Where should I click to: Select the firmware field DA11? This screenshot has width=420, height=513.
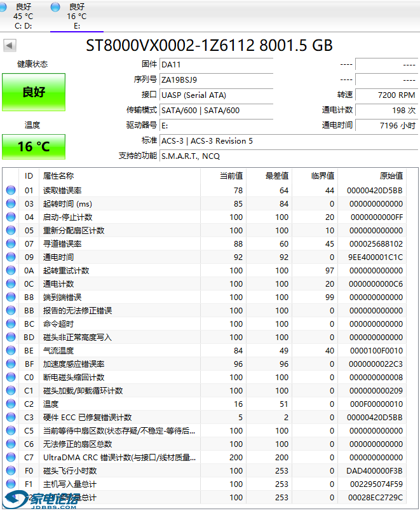[x=216, y=64]
